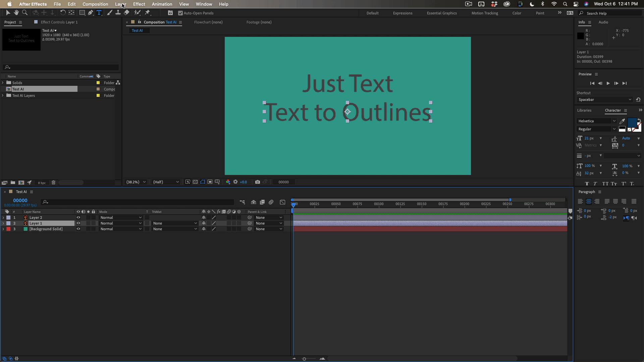Open the Half resolution dropdown
The image size is (644, 362).
pyautogui.click(x=166, y=182)
